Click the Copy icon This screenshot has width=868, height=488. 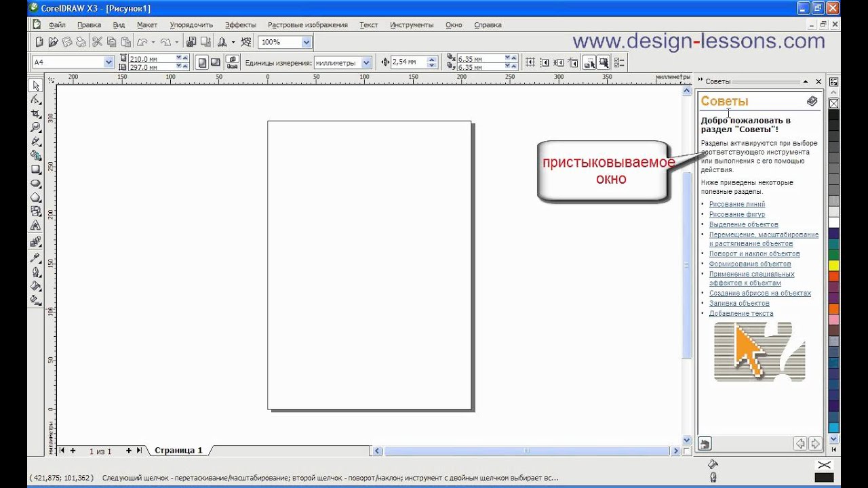(x=111, y=42)
